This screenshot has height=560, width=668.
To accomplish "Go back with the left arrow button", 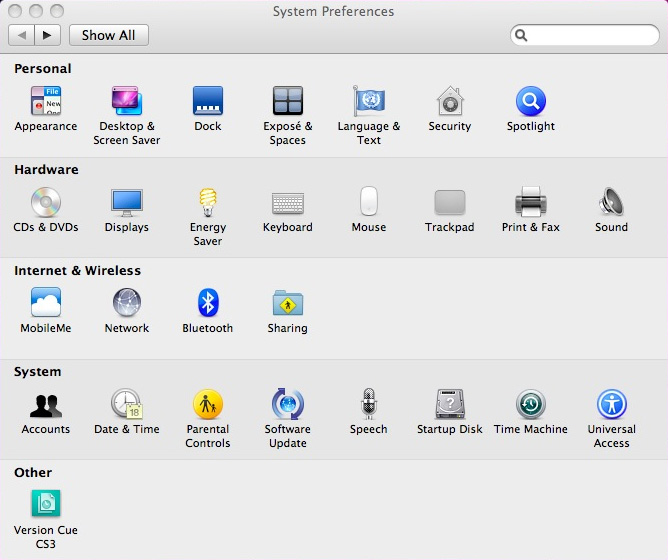I will click(21, 35).
